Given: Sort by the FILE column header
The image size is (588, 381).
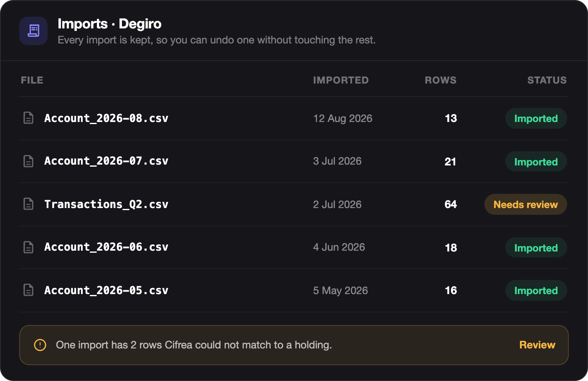Looking at the screenshot, I should [x=32, y=80].
